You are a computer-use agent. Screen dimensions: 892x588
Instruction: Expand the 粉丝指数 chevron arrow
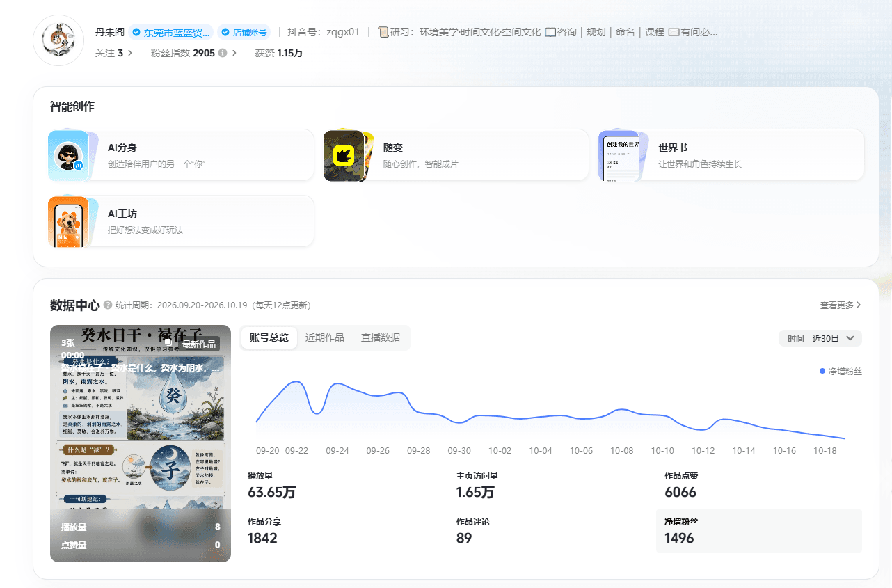[x=234, y=53]
